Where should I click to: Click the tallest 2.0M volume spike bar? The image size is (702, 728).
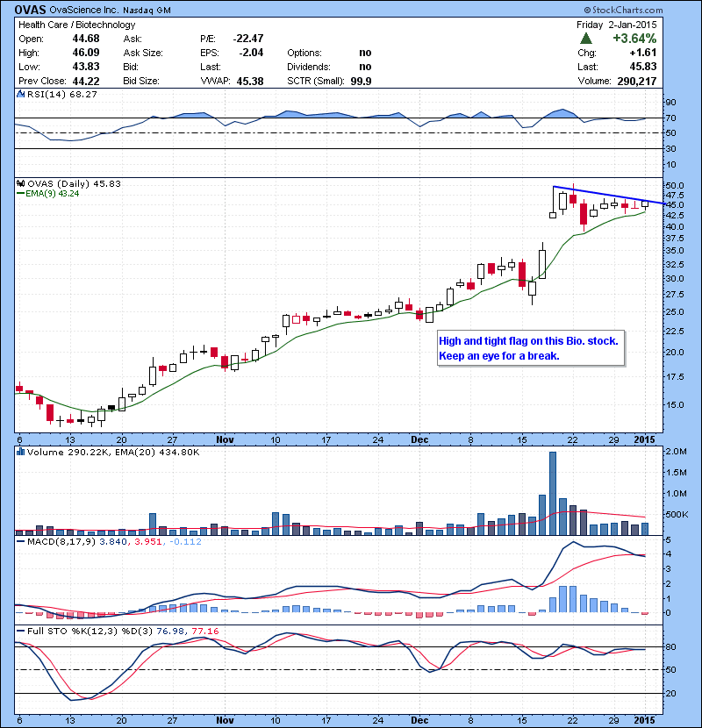[x=553, y=494]
